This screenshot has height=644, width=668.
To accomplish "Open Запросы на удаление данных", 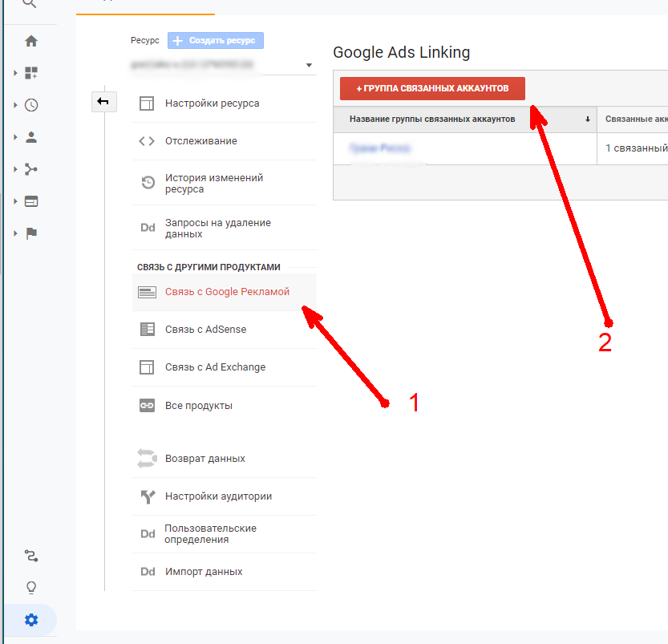I will (225, 228).
